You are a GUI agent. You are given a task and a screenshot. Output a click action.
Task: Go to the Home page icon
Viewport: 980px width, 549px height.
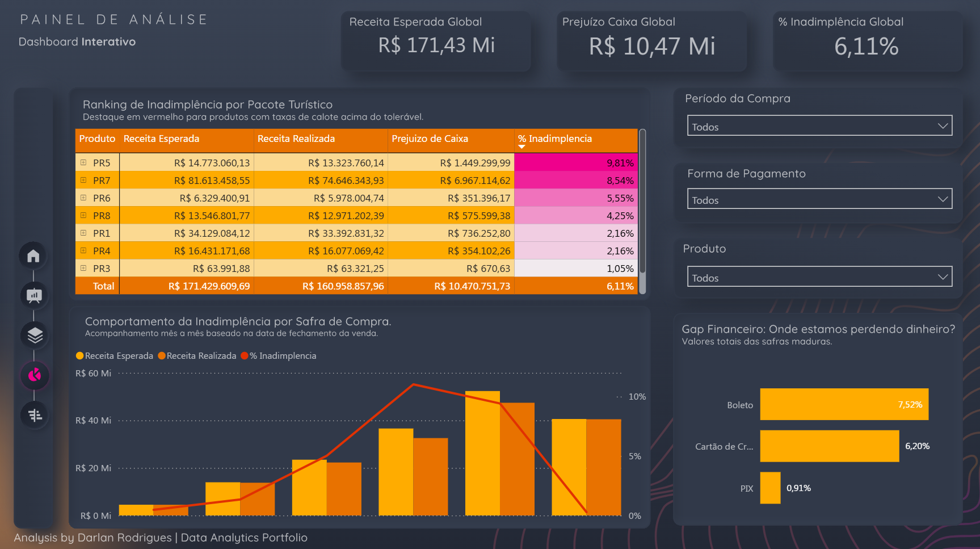[x=33, y=256]
